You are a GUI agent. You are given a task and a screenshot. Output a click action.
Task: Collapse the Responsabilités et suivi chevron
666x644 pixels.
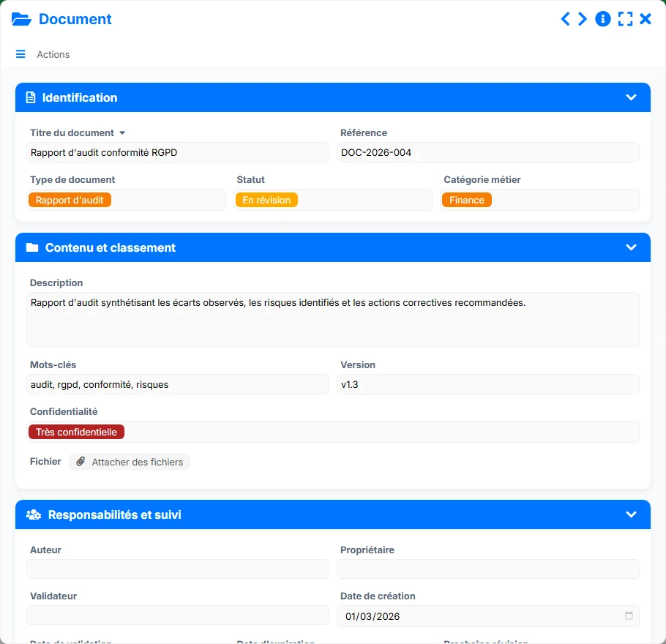(x=631, y=514)
